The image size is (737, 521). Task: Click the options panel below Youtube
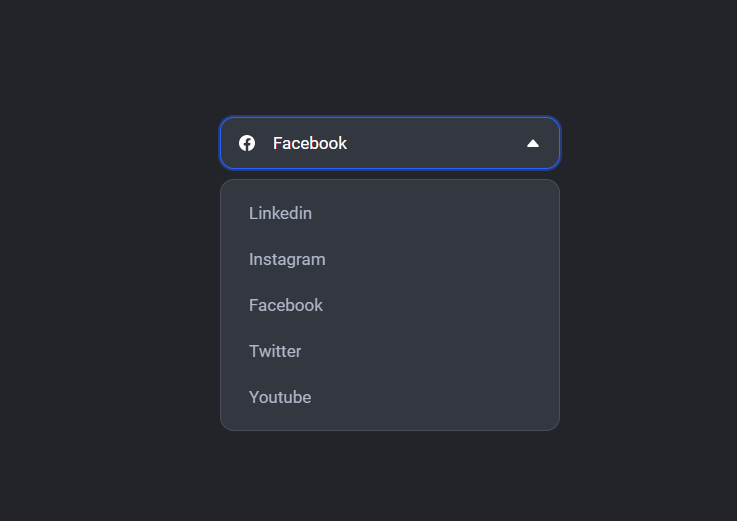[390, 421]
